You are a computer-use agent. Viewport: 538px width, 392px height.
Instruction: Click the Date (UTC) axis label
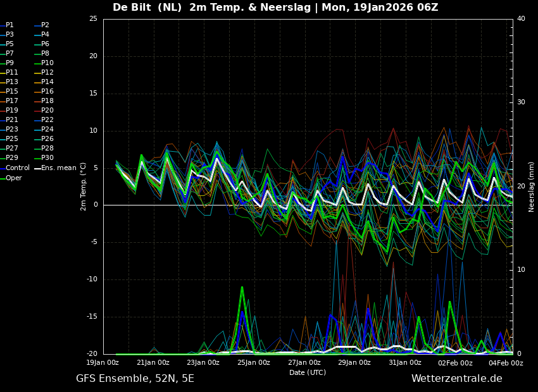pyautogui.click(x=308, y=372)
